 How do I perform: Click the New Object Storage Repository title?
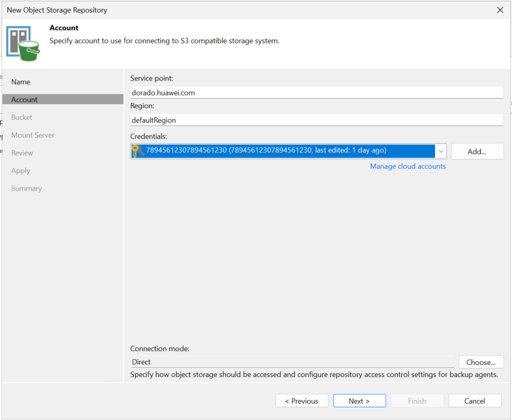57,10
